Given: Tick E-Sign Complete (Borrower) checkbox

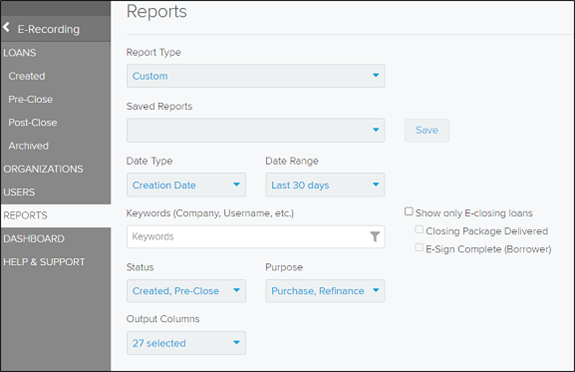Looking at the screenshot, I should click(419, 248).
